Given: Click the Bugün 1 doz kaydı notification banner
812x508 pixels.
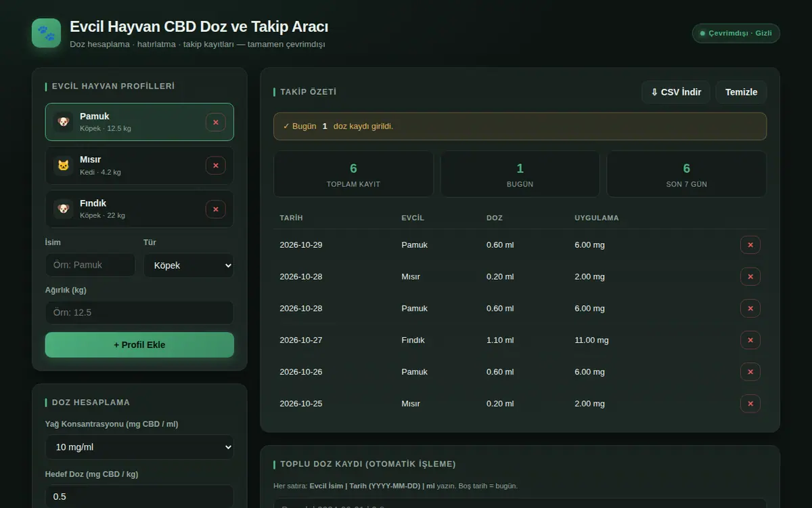Looking at the screenshot, I should pos(520,126).
